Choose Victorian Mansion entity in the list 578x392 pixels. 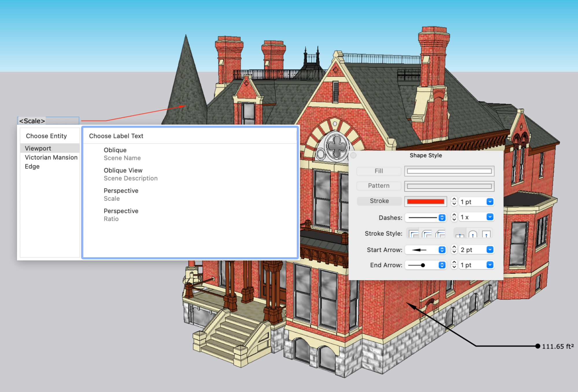51,158
